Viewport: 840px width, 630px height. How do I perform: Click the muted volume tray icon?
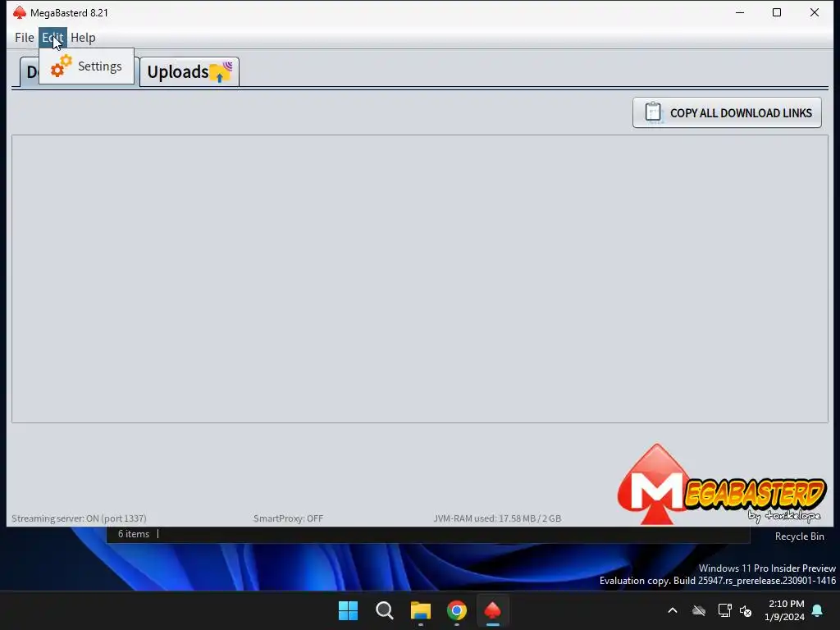[x=746, y=610]
